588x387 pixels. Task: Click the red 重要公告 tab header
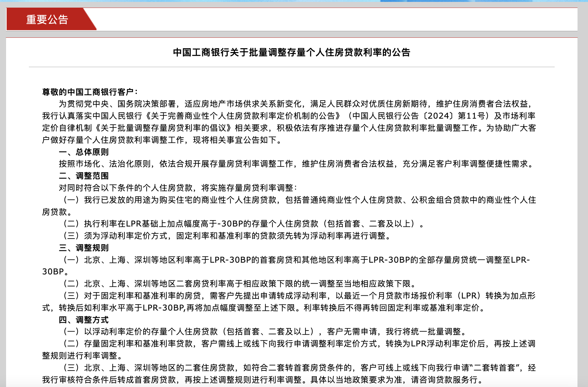[48, 20]
